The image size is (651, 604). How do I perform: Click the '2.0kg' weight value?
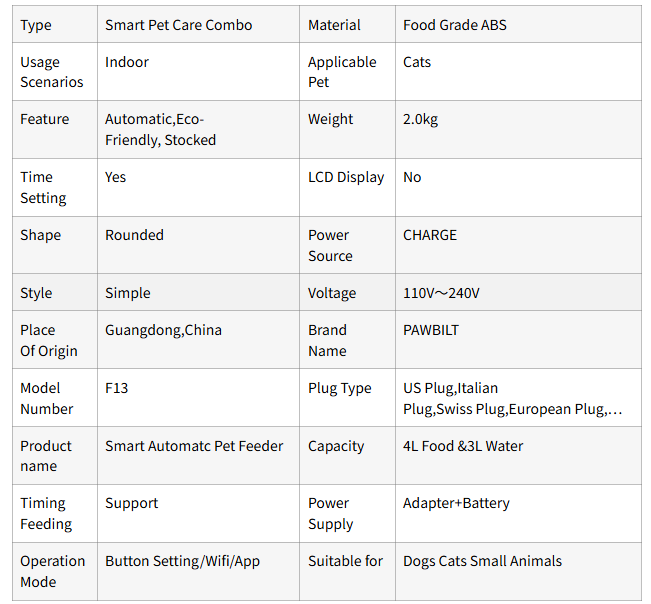(420, 119)
